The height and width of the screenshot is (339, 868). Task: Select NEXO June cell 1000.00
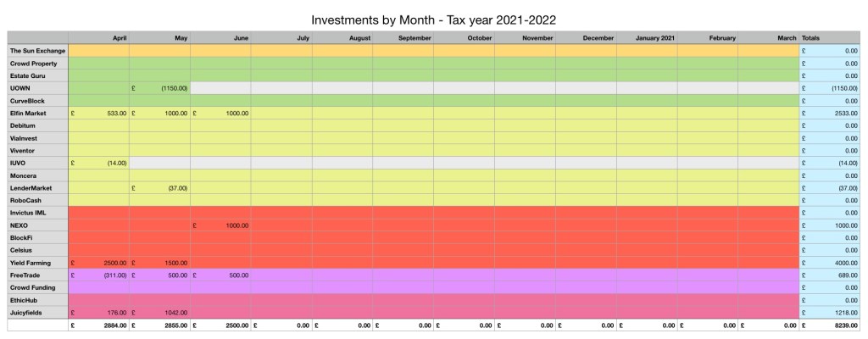(x=220, y=225)
